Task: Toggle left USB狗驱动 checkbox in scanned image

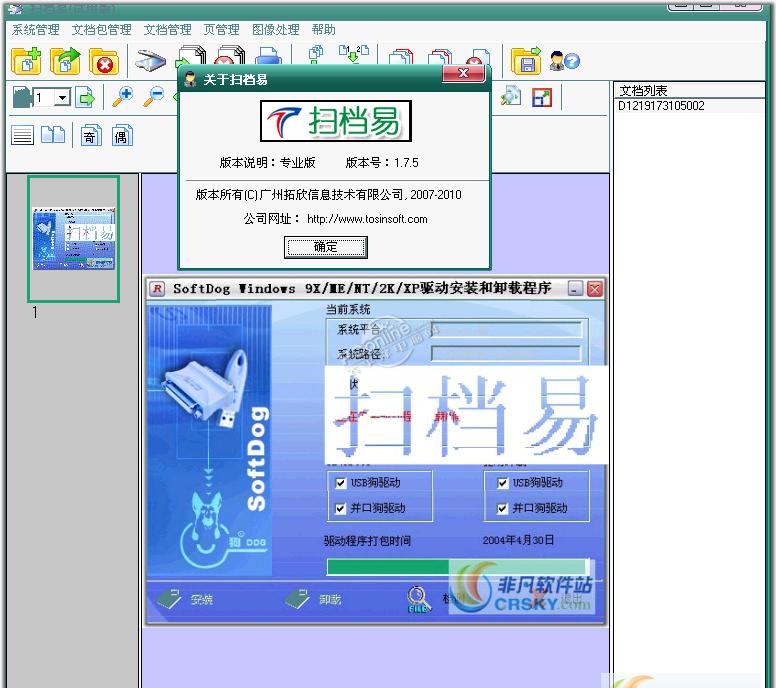Action: [340, 483]
